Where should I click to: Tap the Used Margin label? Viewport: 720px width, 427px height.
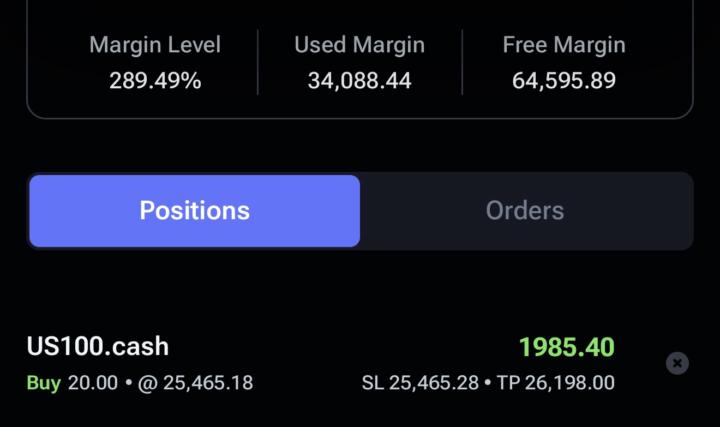click(x=359, y=45)
